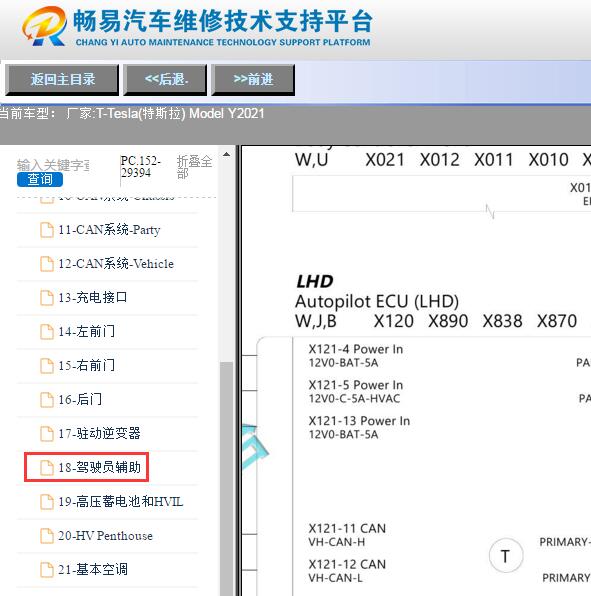
Task: Focus the 输入关键字 search field
Action: tap(53, 165)
